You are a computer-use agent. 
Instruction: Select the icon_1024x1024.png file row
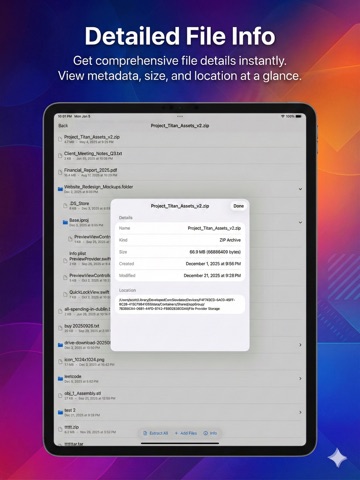(x=180, y=362)
